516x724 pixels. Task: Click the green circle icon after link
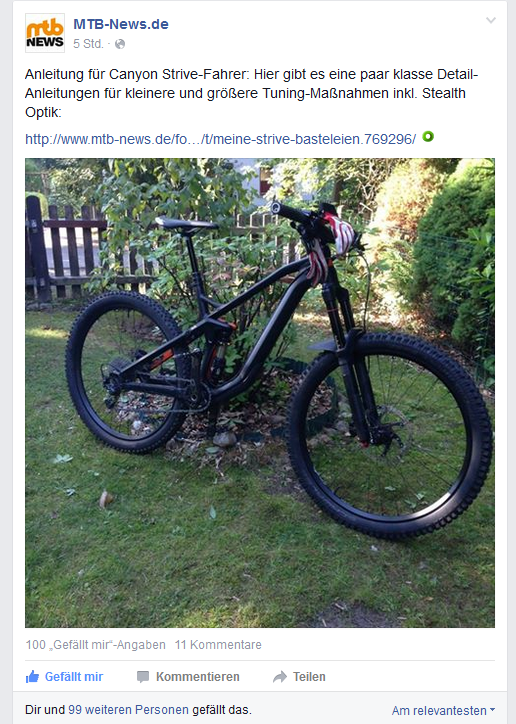428,137
